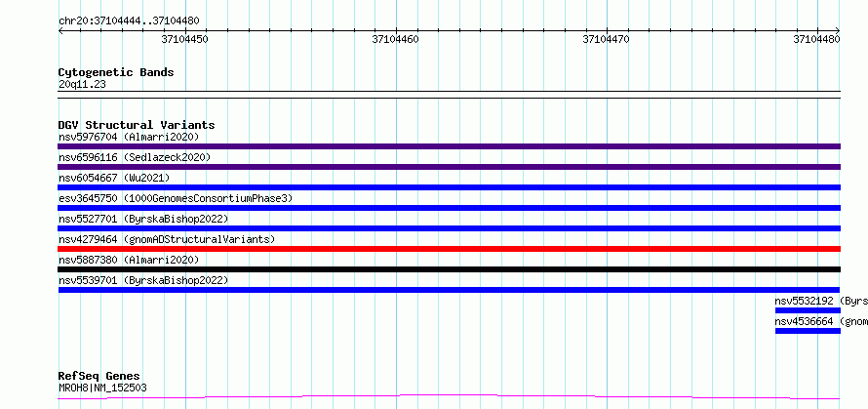
Task: Select the 20q11.23 cytogenetic band line
Action: pos(449,95)
